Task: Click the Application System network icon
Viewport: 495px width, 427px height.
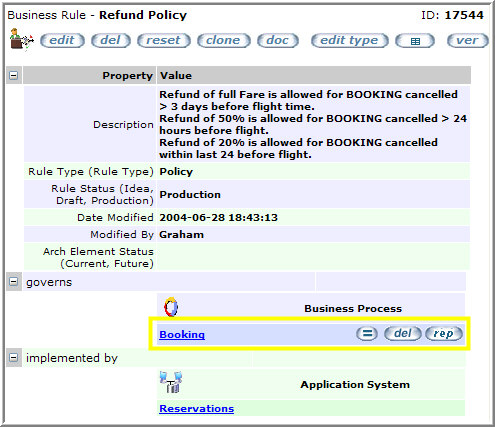Action: [171, 382]
